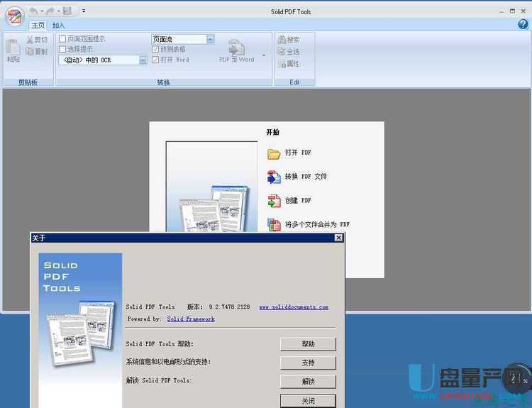The height and width of the screenshot is (408, 532).
Task: Click the 打开 PDF text link
Action: pyautogui.click(x=298, y=153)
